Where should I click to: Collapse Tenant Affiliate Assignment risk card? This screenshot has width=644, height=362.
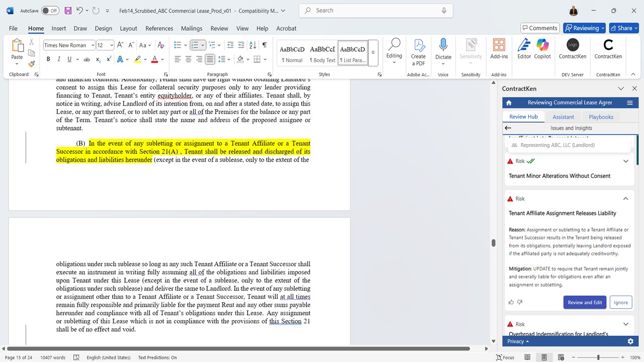click(626, 199)
